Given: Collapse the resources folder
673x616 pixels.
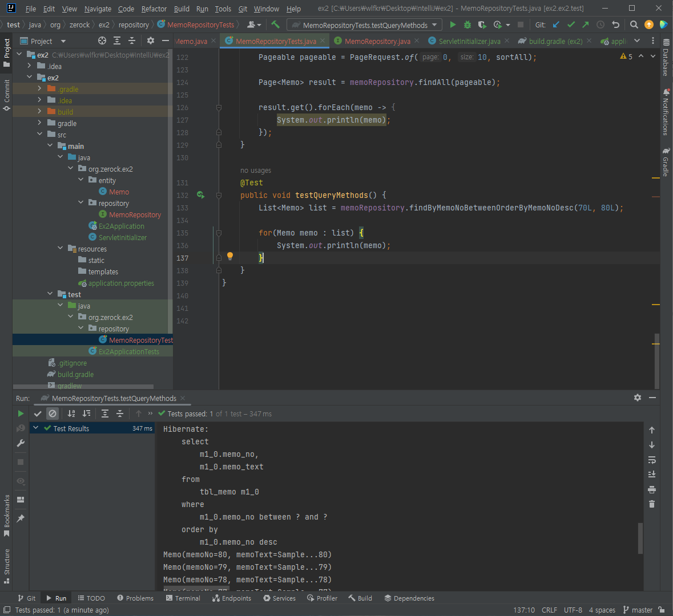Looking at the screenshot, I should tap(60, 248).
